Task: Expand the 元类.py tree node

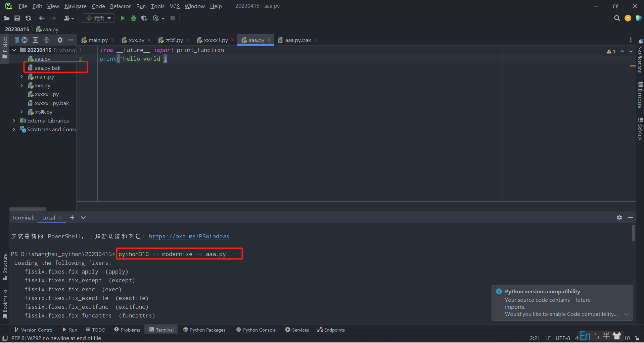Action: tap(21, 112)
